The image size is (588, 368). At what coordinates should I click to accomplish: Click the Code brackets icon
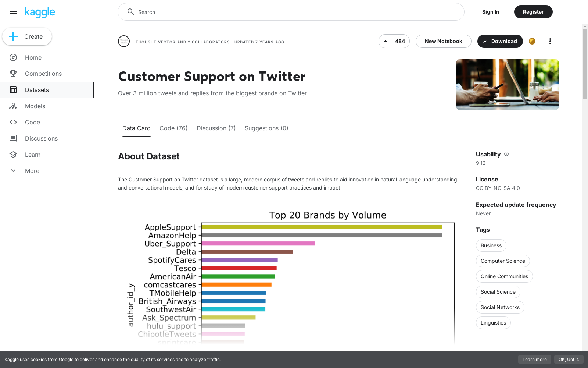point(13,122)
